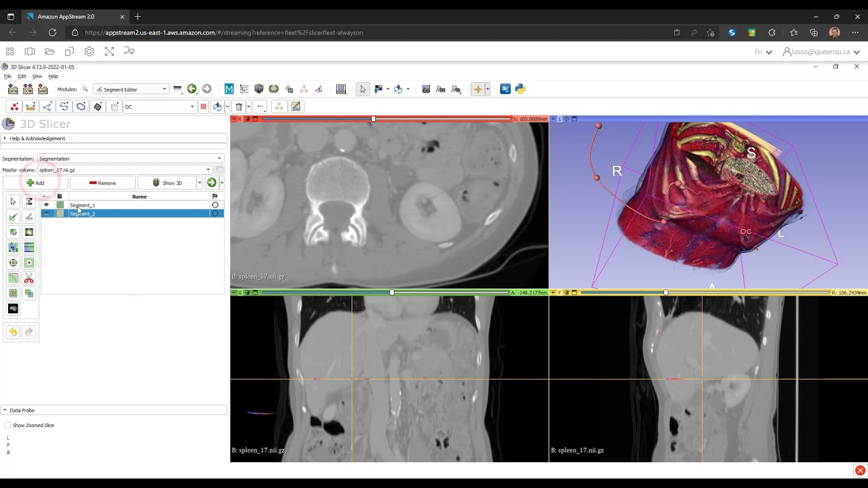Click the Undo yellow arrow button
This screenshot has width=868, height=488.
pos(13,332)
